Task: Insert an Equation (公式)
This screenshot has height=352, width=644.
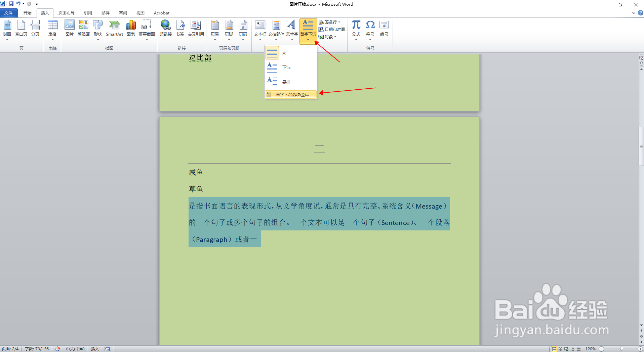Action: coord(356,30)
